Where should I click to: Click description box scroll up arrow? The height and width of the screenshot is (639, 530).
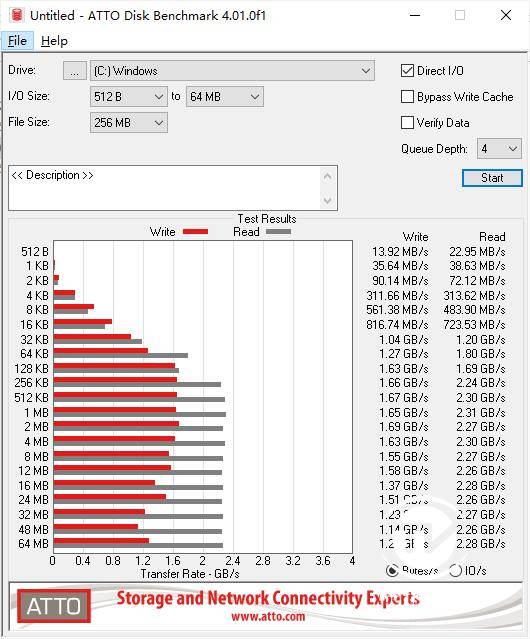(x=328, y=176)
